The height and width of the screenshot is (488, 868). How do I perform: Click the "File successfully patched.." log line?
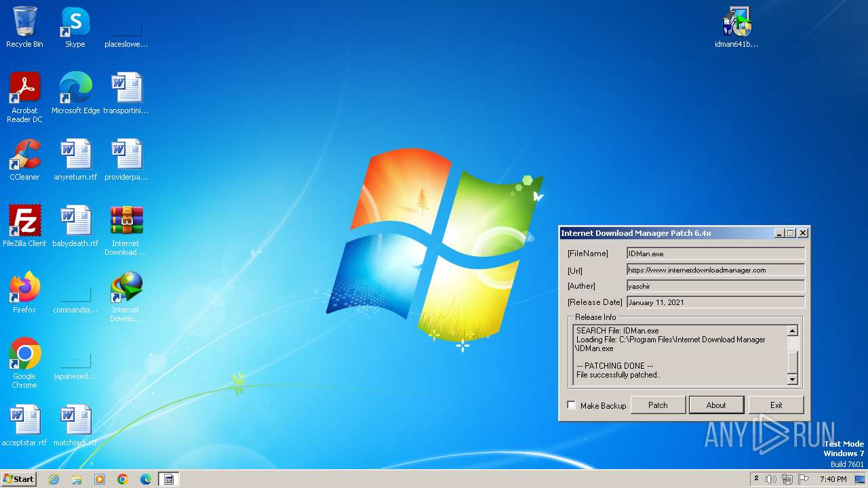pos(618,375)
